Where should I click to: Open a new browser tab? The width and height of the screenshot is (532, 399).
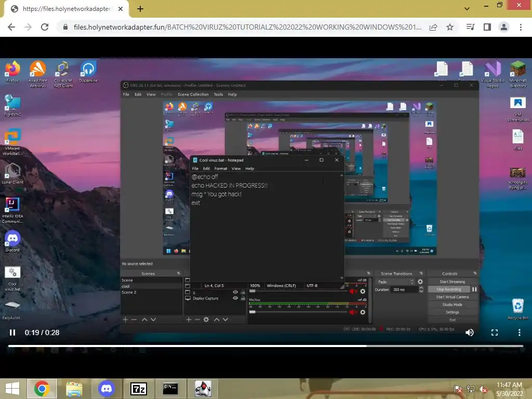(x=140, y=9)
